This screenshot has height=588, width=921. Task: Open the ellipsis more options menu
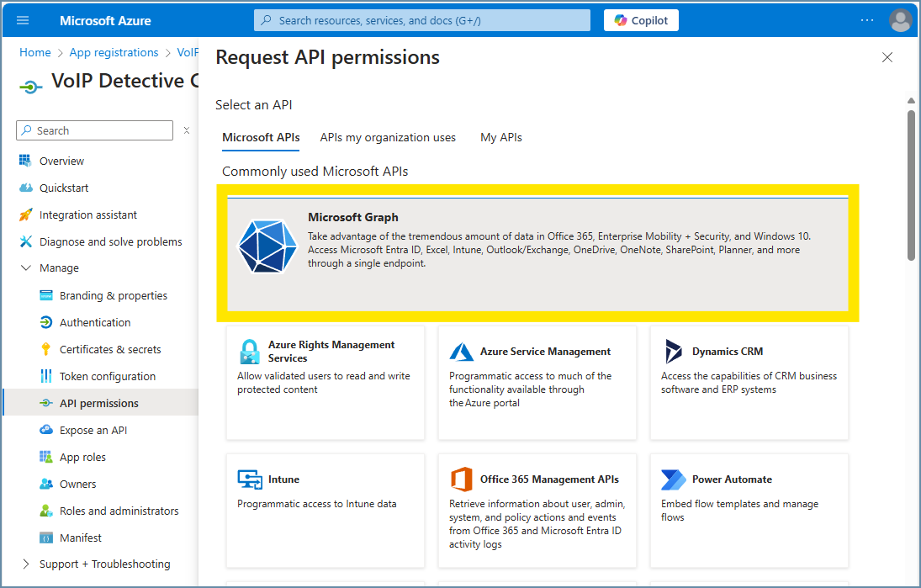click(x=867, y=20)
